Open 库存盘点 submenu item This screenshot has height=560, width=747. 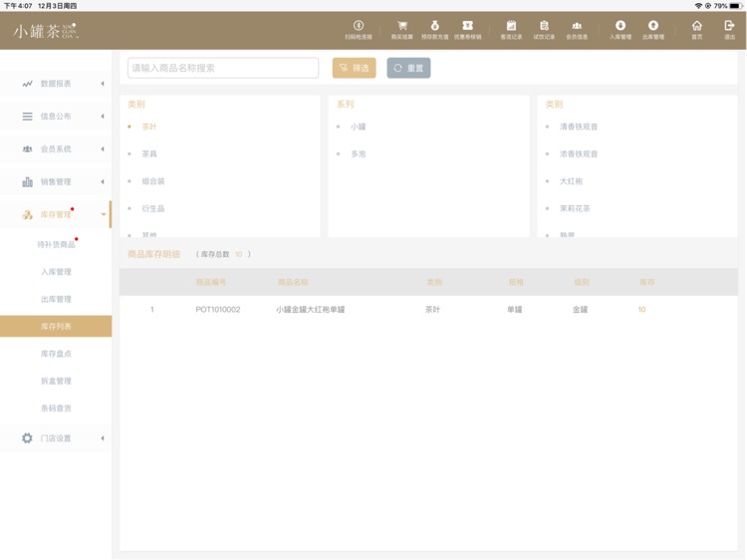[56, 354]
